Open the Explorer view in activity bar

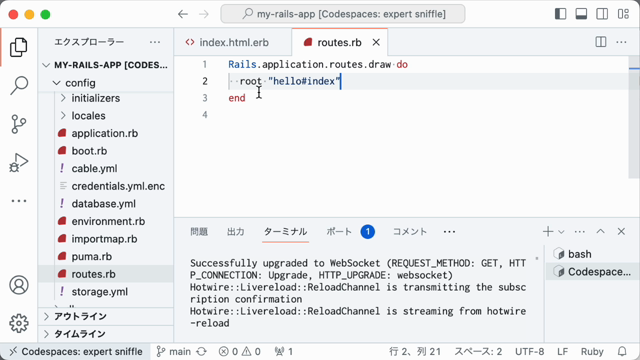pyautogui.click(x=18, y=47)
